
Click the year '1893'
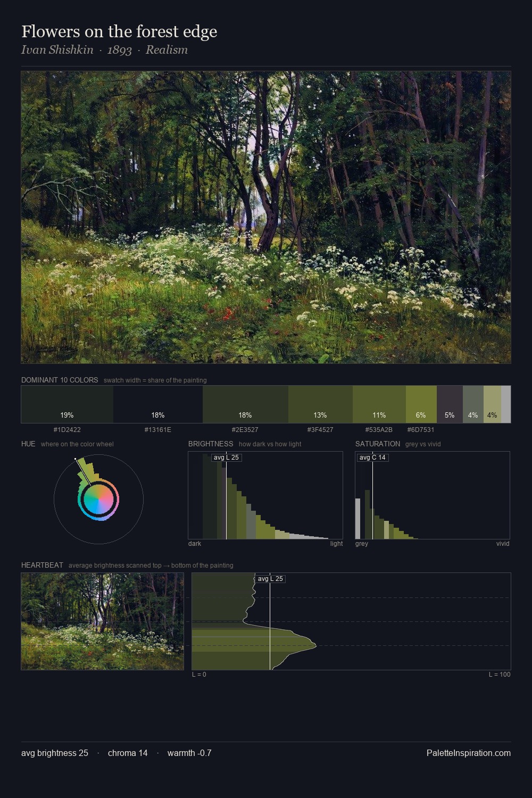[119, 50]
